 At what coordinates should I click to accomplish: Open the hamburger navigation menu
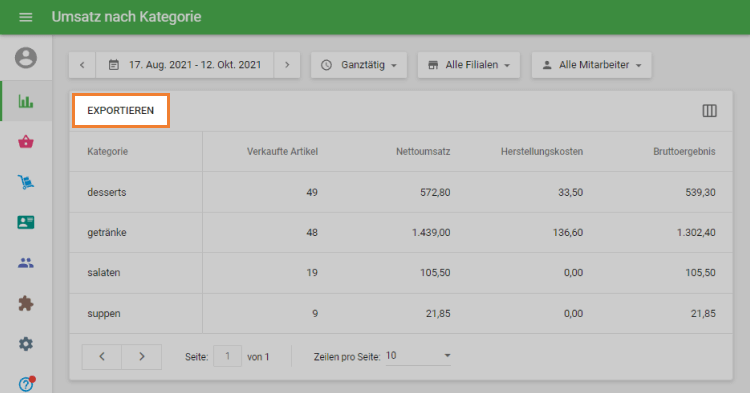click(26, 17)
